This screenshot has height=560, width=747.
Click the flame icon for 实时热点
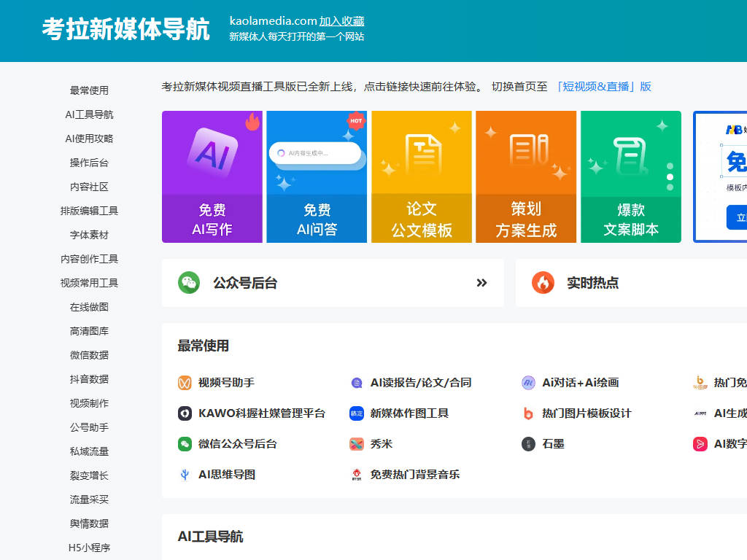point(543,283)
